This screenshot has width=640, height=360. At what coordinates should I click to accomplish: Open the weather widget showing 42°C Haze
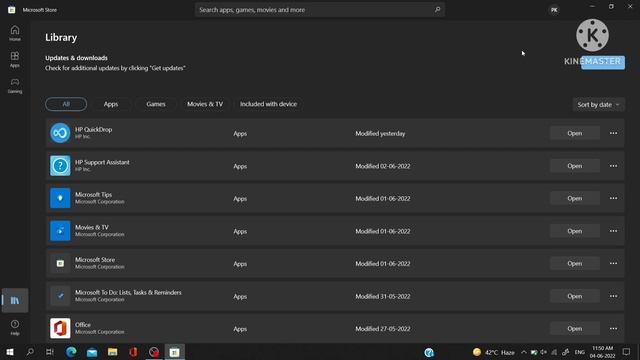pos(494,352)
